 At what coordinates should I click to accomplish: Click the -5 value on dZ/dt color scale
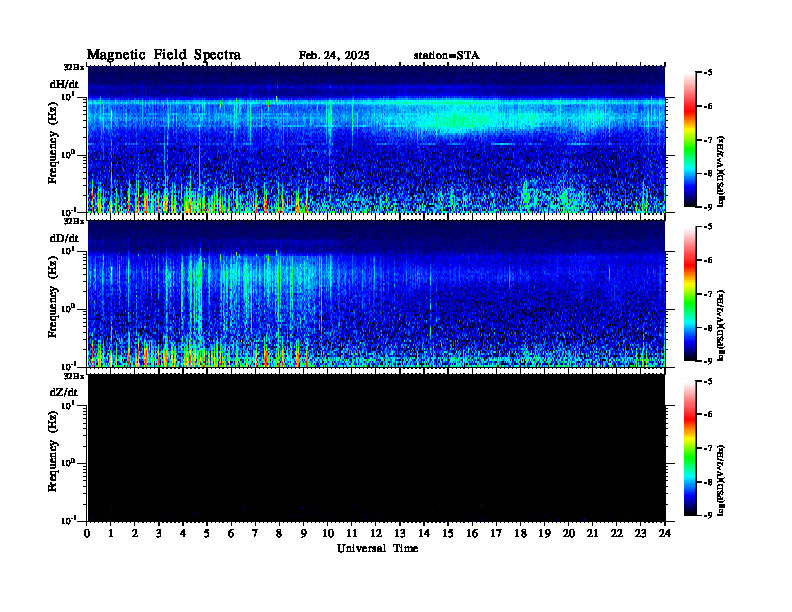point(708,381)
